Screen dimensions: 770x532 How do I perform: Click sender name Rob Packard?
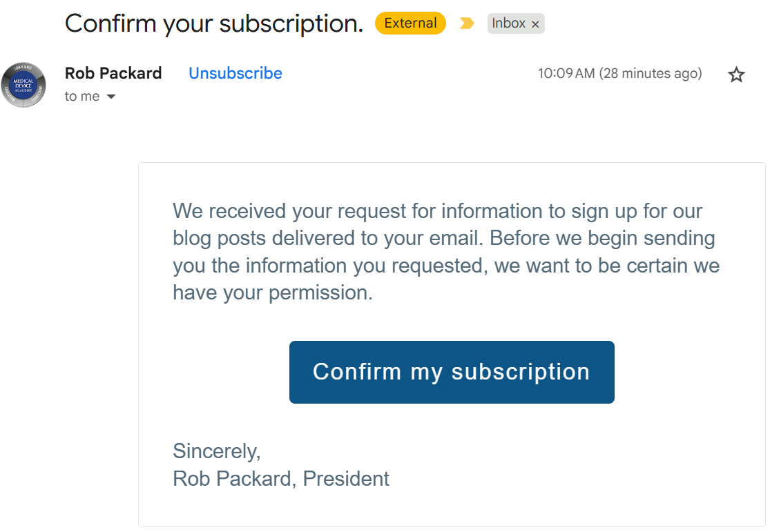tap(113, 73)
